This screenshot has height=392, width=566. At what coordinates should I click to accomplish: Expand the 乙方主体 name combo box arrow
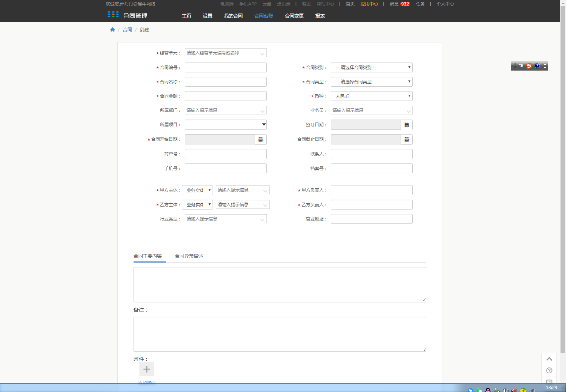[x=265, y=204]
